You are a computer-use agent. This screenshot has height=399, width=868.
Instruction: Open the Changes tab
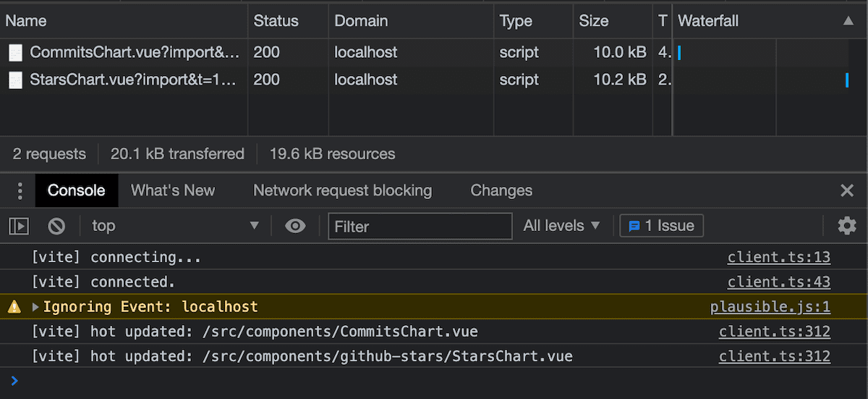501,191
